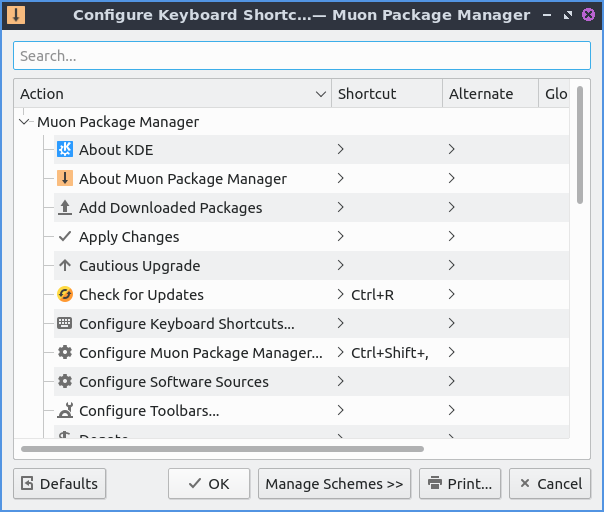Click the Configure Toolbars icon
604x512 pixels.
(65, 411)
